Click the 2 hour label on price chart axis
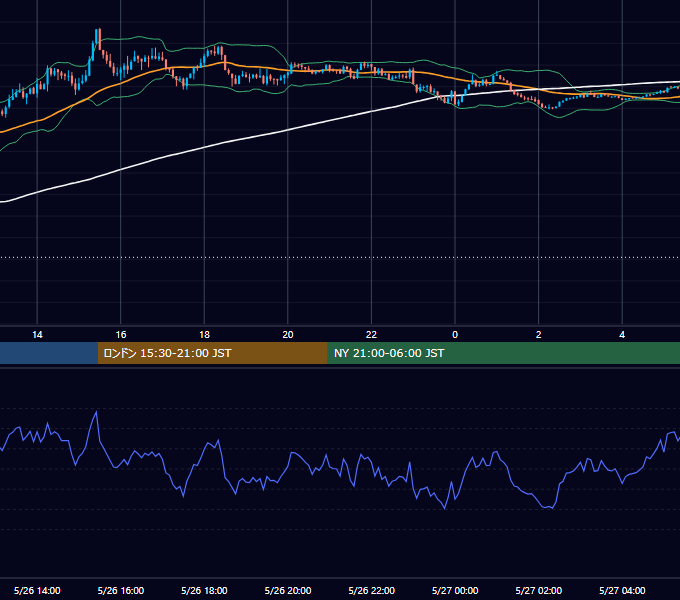Screen dimensions: 680x600 point(539,335)
